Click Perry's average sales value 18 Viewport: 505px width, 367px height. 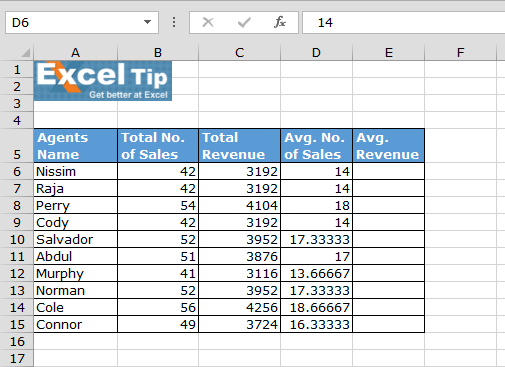tap(317, 205)
